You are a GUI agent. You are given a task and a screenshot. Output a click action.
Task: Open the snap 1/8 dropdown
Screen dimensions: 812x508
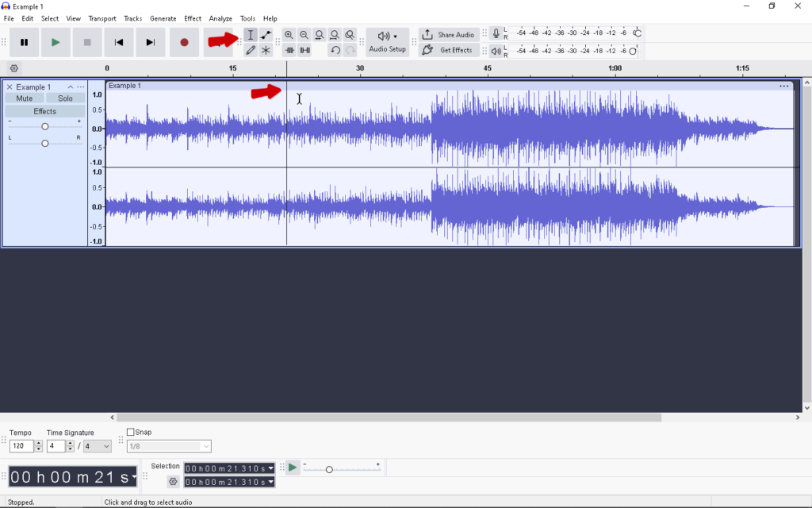(x=169, y=447)
